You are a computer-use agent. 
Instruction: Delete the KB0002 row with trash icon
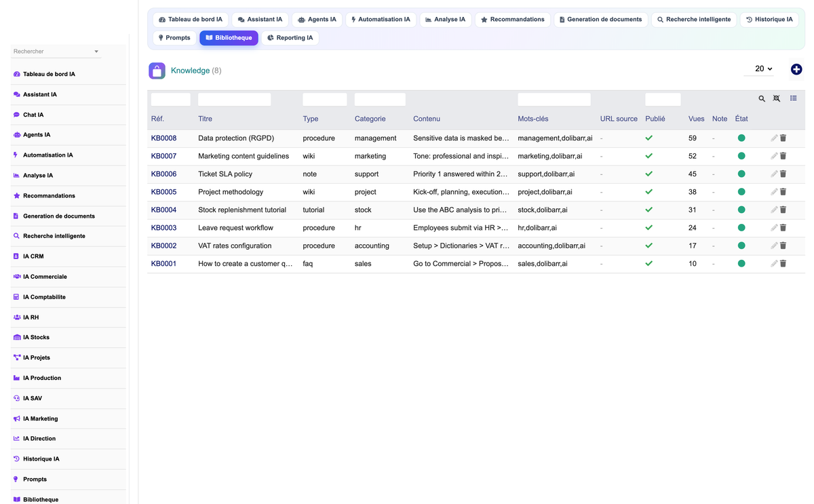click(x=783, y=246)
